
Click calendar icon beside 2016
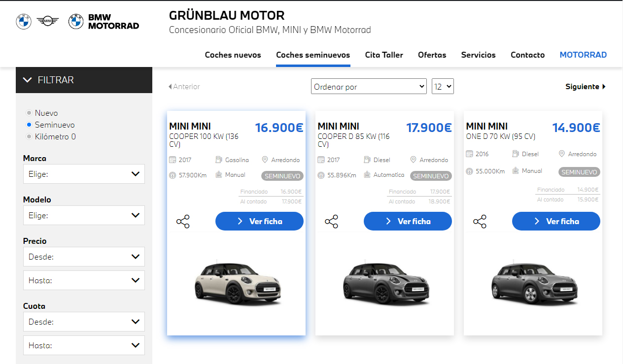point(469,154)
